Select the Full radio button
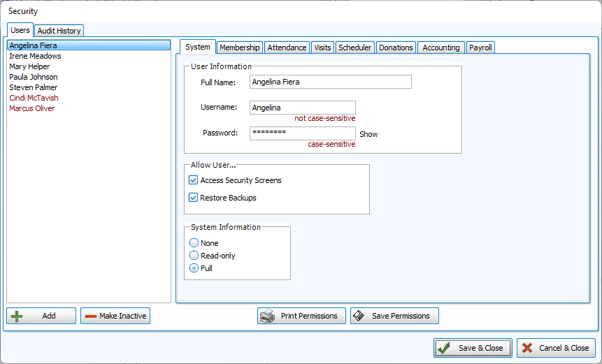 [194, 268]
